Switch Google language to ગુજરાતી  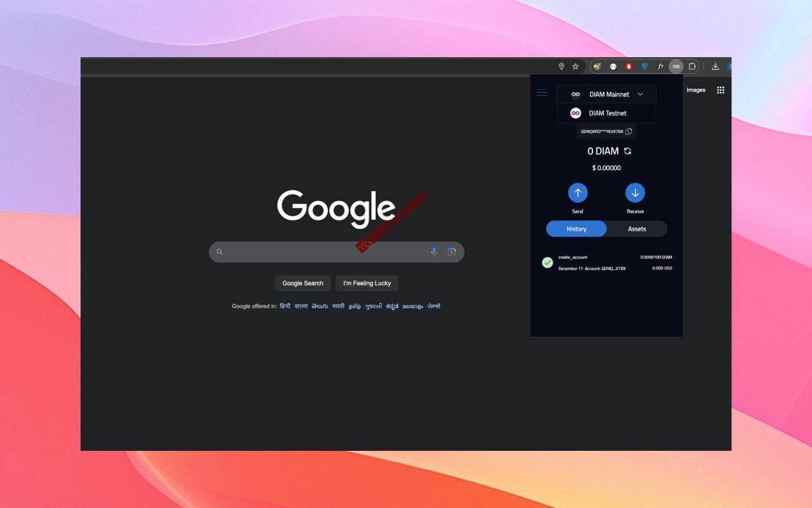[373, 306]
